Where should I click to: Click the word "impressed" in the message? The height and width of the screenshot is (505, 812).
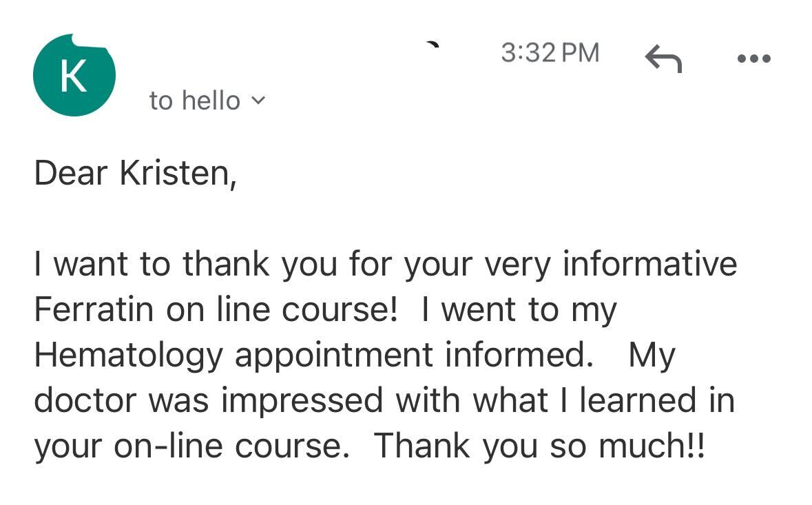(302, 402)
